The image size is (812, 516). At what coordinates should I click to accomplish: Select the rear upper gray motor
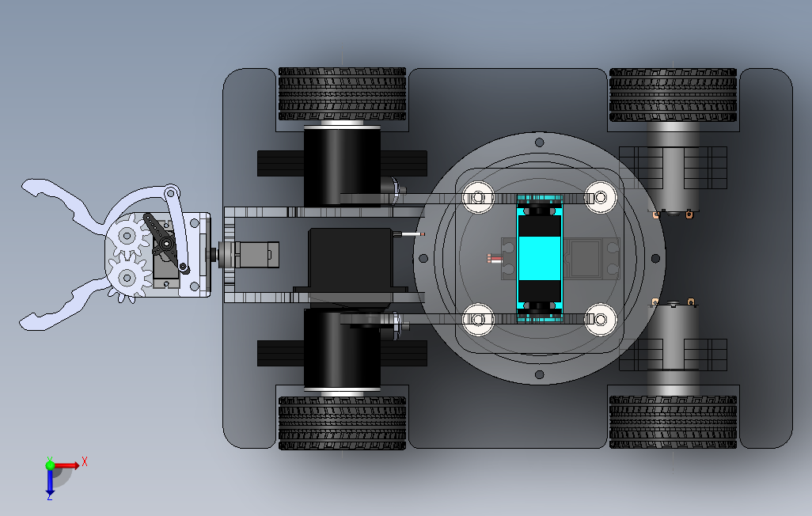click(673, 169)
